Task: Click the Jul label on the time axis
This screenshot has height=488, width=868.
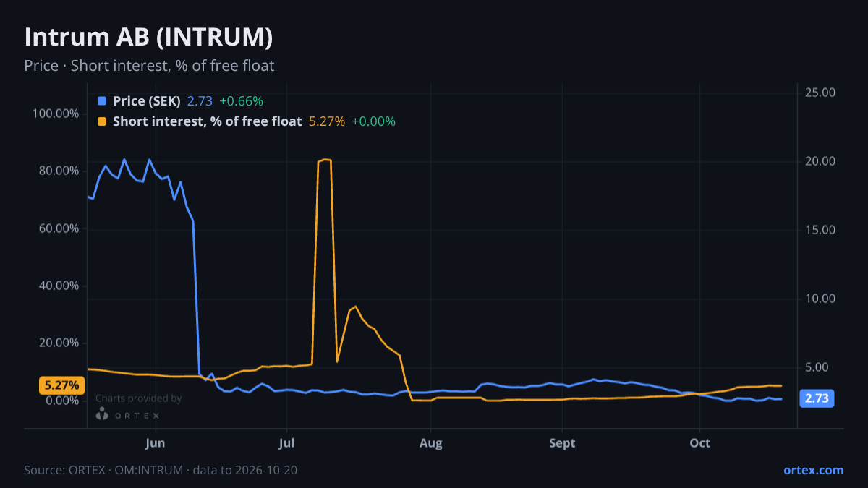Action: click(x=286, y=443)
